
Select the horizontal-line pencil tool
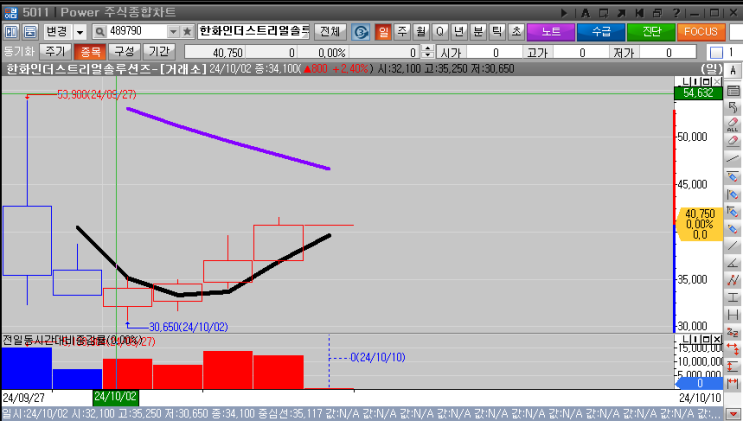733,177
